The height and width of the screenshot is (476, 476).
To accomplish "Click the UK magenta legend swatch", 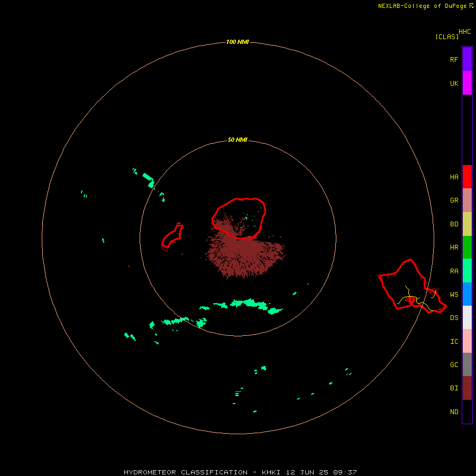I will (x=467, y=83).
